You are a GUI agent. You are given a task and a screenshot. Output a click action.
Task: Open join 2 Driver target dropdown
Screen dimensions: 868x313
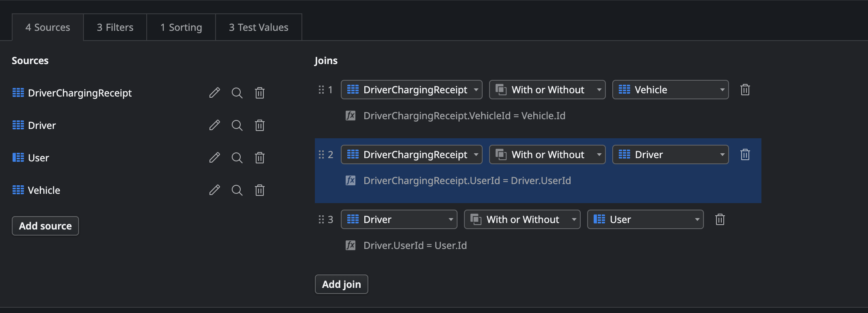pos(670,154)
